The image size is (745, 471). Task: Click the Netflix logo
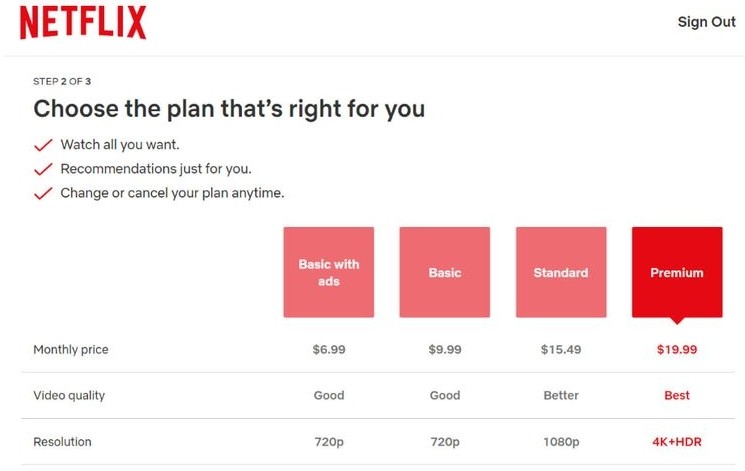tap(83, 22)
